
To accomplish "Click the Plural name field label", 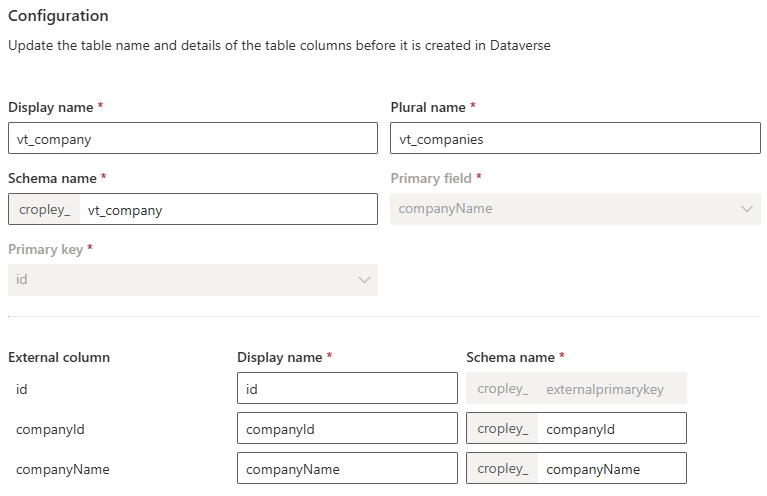I will (x=428, y=108).
